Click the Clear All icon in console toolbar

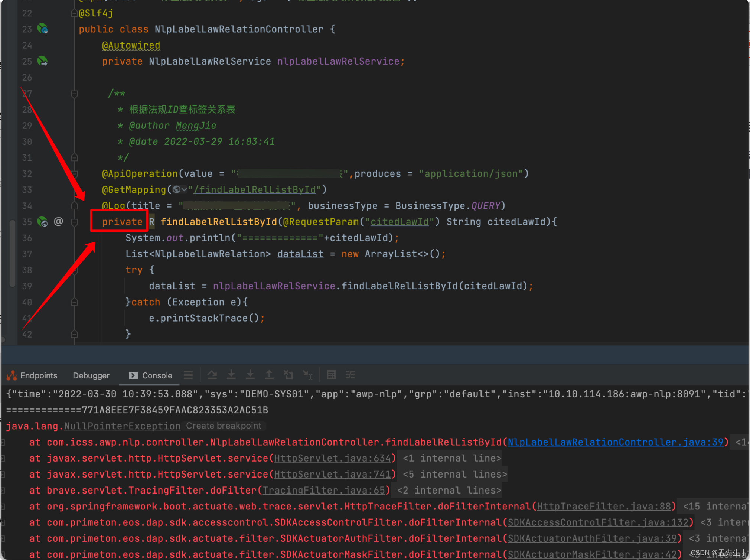coord(288,375)
